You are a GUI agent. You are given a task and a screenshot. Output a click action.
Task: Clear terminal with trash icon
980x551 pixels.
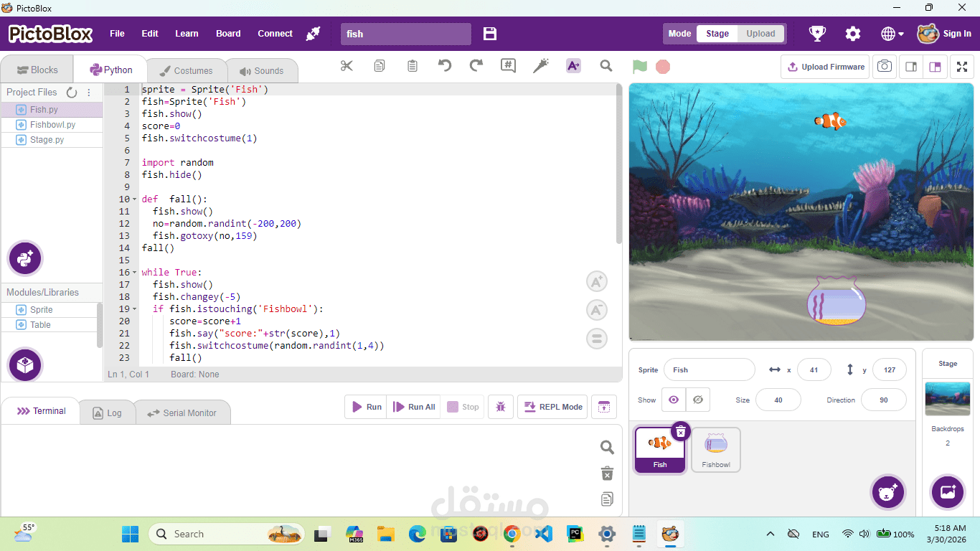[607, 474]
